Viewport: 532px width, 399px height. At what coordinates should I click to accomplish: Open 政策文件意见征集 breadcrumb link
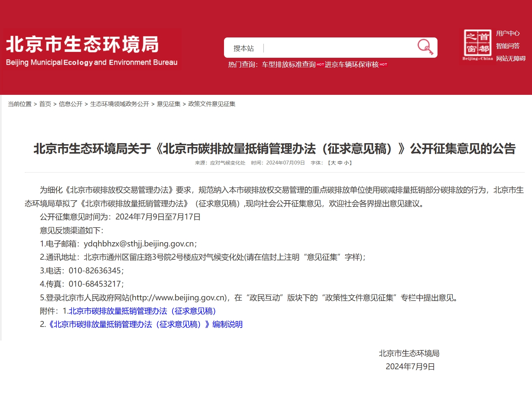(212, 104)
